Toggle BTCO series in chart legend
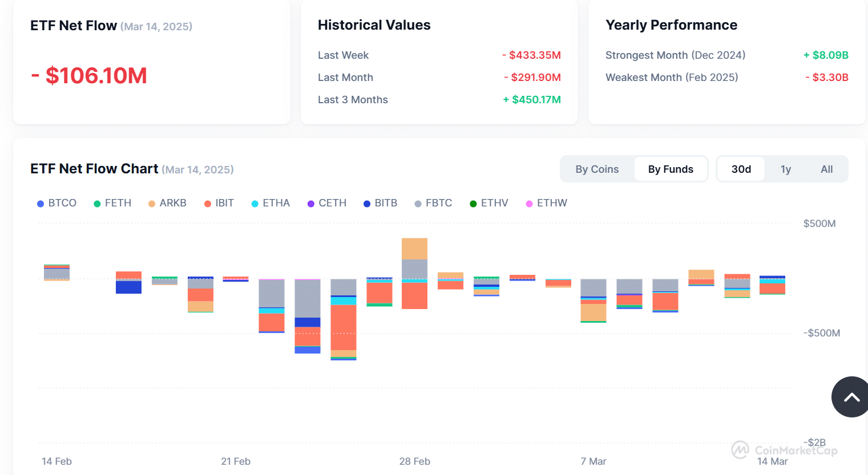Viewport: 868px width, 475px height. point(56,203)
